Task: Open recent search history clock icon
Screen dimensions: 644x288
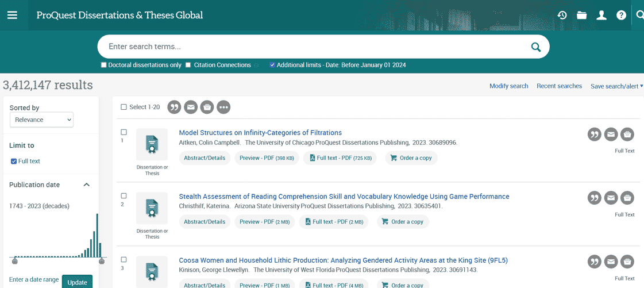Action: (x=562, y=15)
